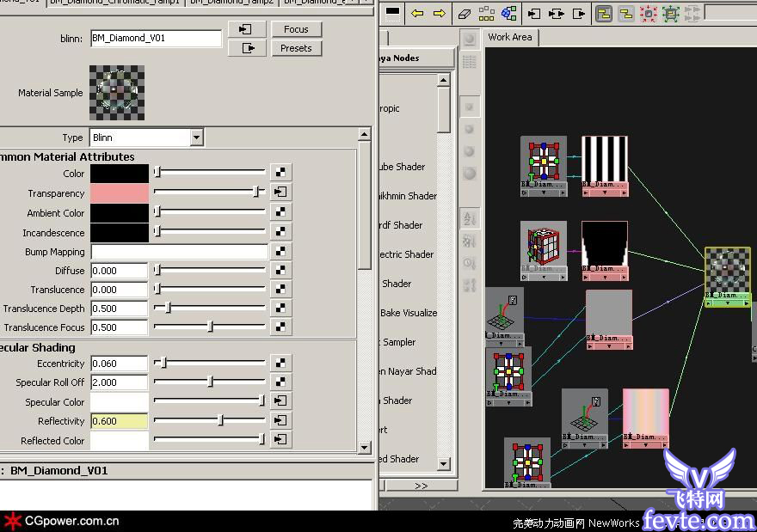
Task: Click the black swatch icon at Hypershade toolbar start
Action: point(392,12)
